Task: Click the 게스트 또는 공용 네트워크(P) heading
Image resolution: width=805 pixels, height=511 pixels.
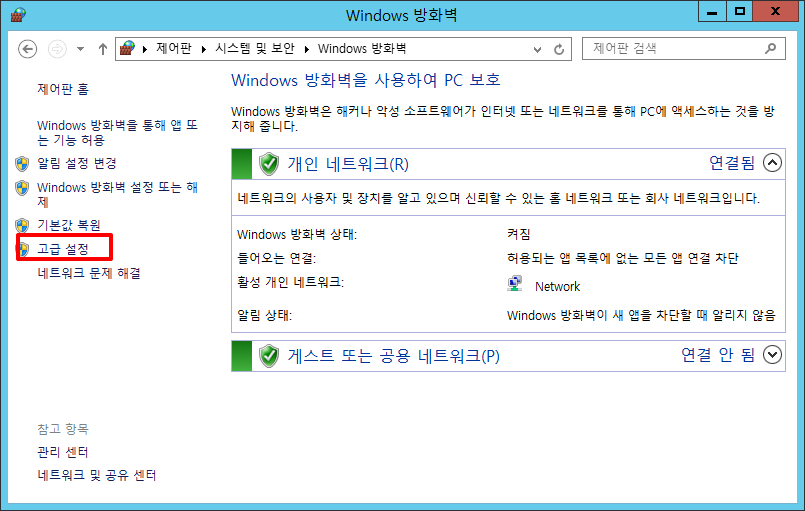Action: coord(393,355)
